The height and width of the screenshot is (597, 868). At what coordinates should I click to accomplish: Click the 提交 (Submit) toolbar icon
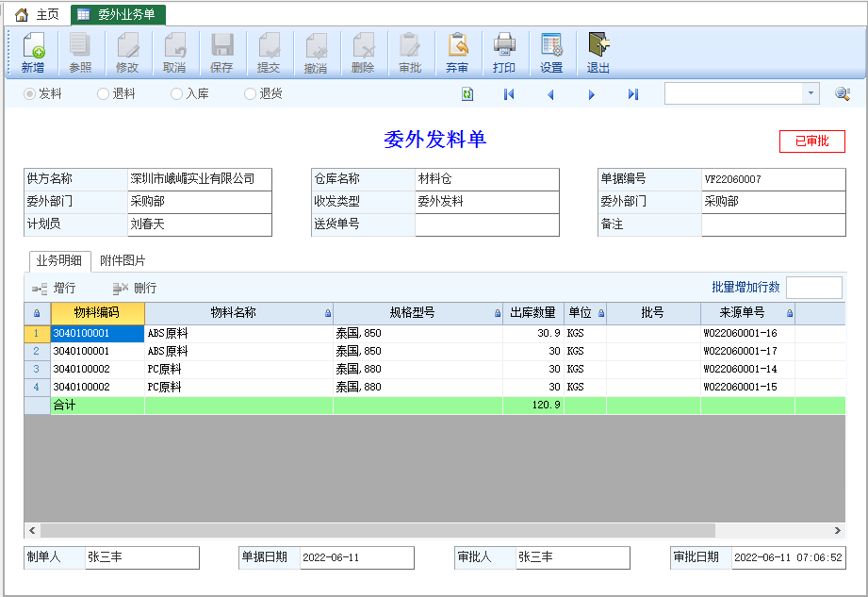tap(269, 52)
